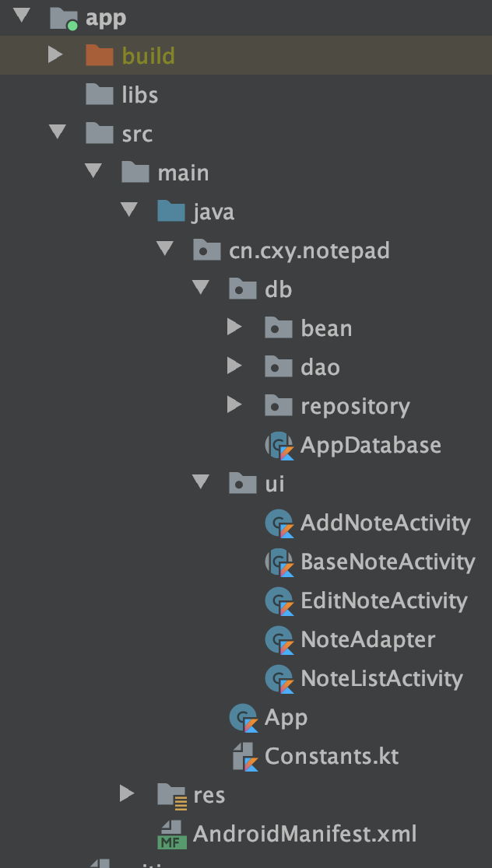
Task: Expand the dao package arrow
Action: (x=234, y=366)
